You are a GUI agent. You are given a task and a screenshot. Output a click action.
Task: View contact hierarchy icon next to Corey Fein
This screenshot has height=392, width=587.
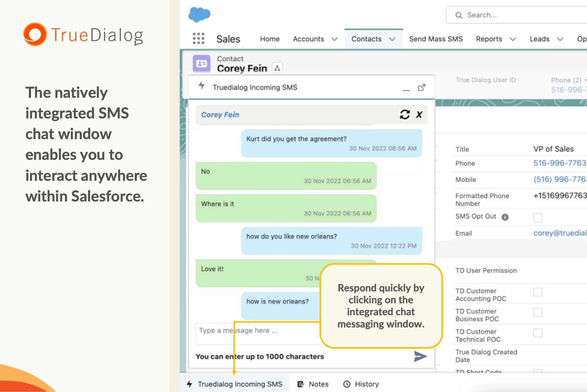(277, 68)
